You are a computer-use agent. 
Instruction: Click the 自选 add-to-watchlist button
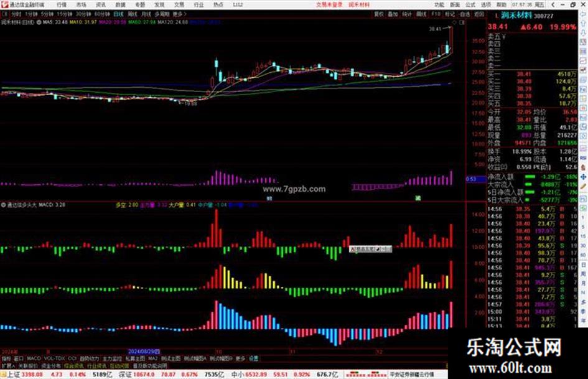click(x=465, y=14)
